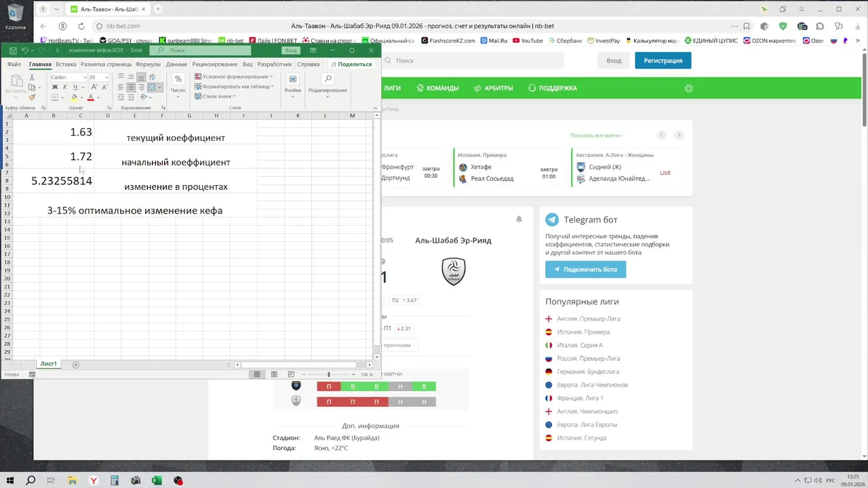The height and width of the screenshot is (488, 868).
Task: Toggle bottom vertical alignment in Excel
Action: coord(141,77)
